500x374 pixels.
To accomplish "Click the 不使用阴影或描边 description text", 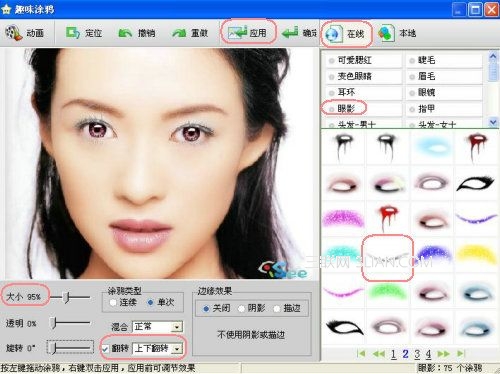I will [x=251, y=334].
